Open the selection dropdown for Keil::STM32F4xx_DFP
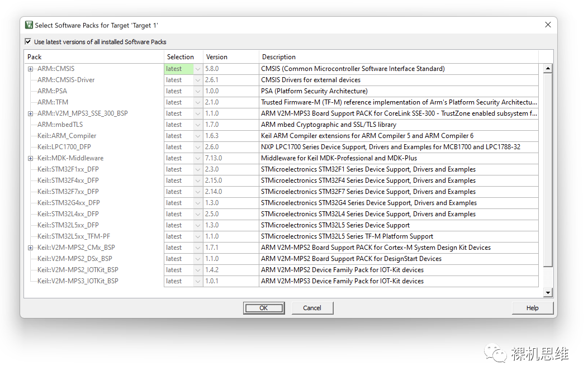The height and width of the screenshot is (380, 588). point(198,180)
